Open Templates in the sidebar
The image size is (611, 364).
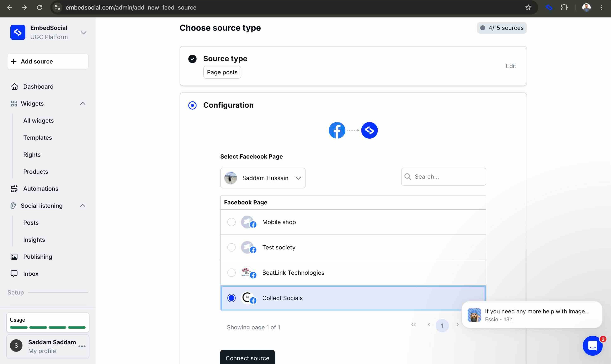(38, 138)
